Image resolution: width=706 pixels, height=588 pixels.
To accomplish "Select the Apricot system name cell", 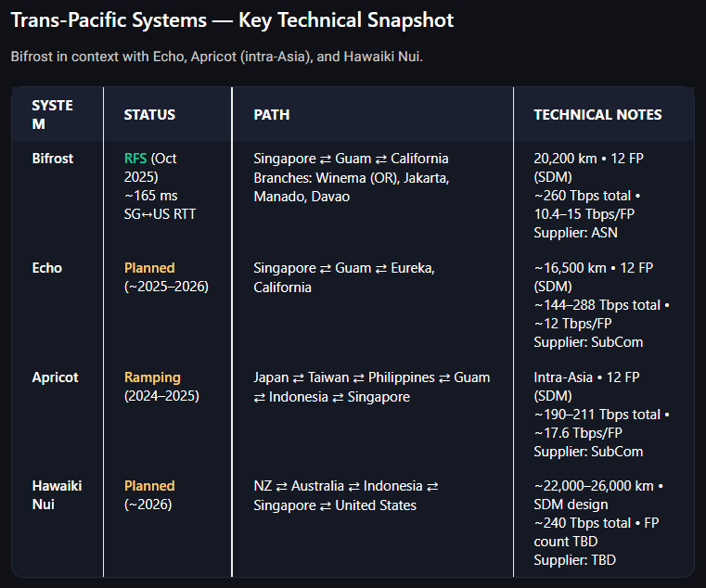I will 55,377.
